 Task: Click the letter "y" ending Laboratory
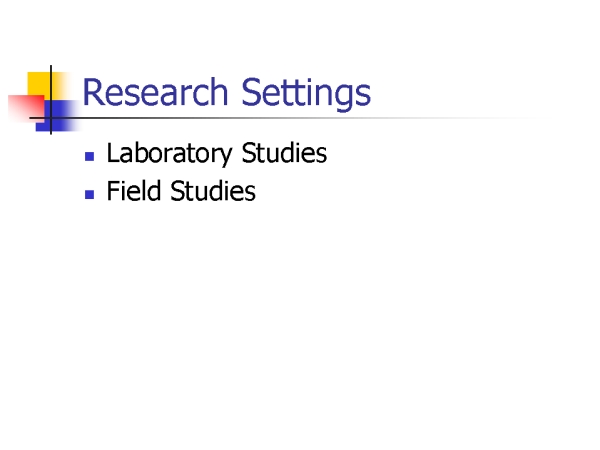(x=225, y=156)
